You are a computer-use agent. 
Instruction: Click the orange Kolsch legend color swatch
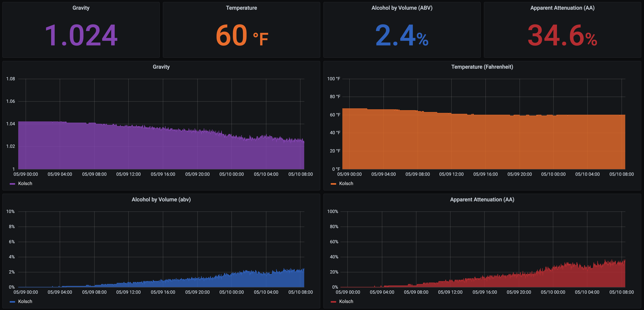[x=333, y=184]
